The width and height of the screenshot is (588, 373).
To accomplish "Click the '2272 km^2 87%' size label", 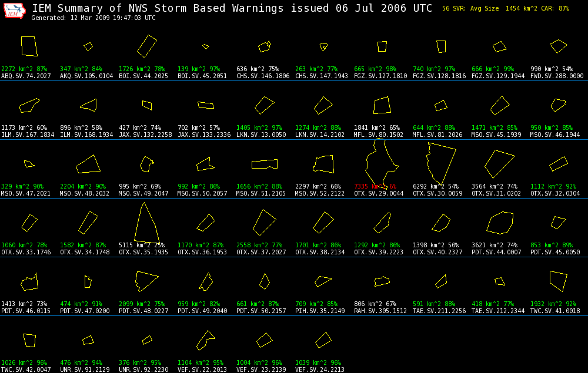I will [24, 69].
